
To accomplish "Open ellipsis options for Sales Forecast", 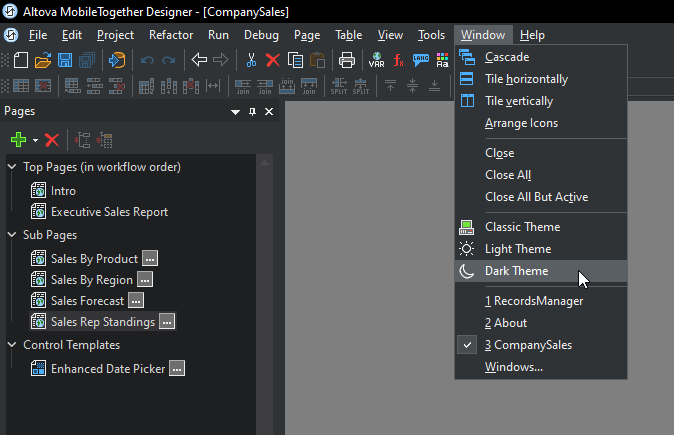I will (x=136, y=301).
